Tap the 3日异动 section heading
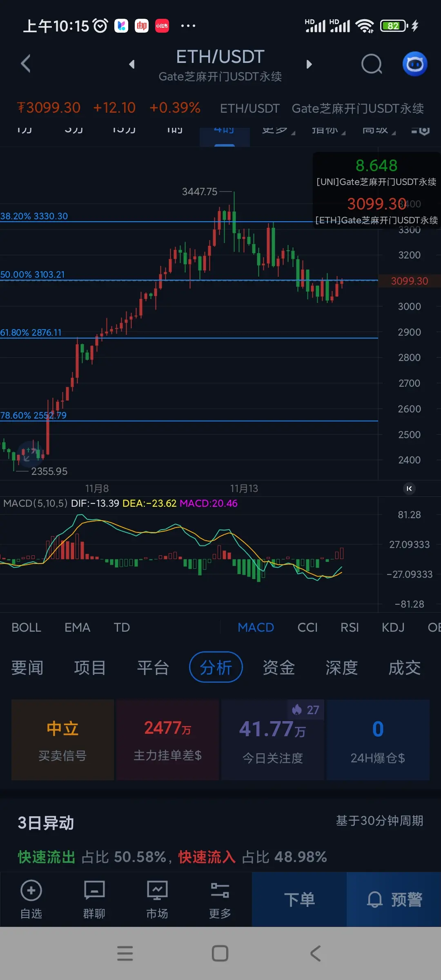The width and height of the screenshot is (441, 980). (46, 823)
